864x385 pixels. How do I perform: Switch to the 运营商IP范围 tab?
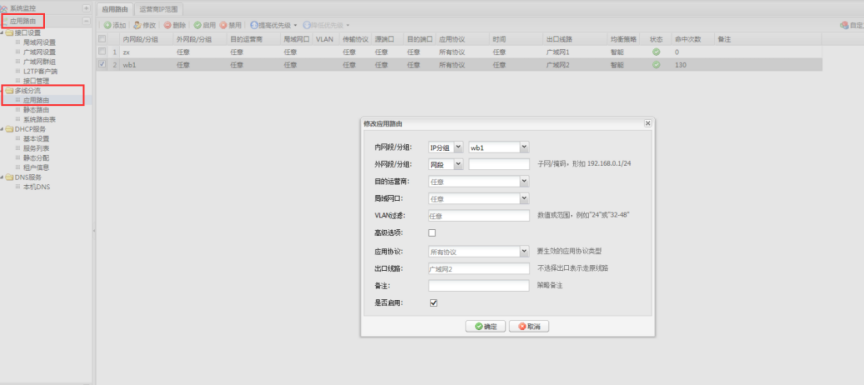(158, 9)
